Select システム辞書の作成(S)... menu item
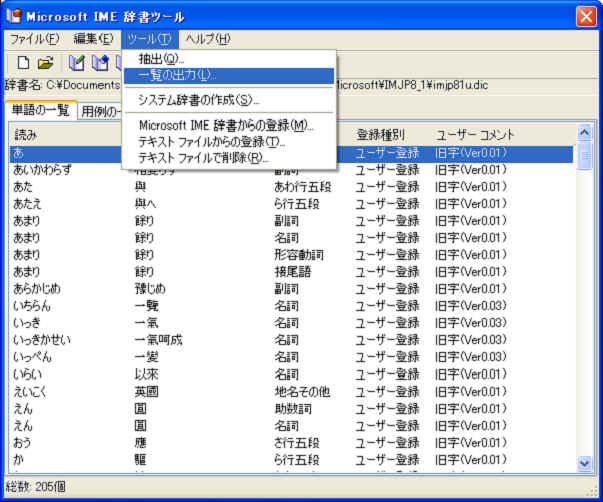This screenshot has width=603, height=502. [x=198, y=100]
